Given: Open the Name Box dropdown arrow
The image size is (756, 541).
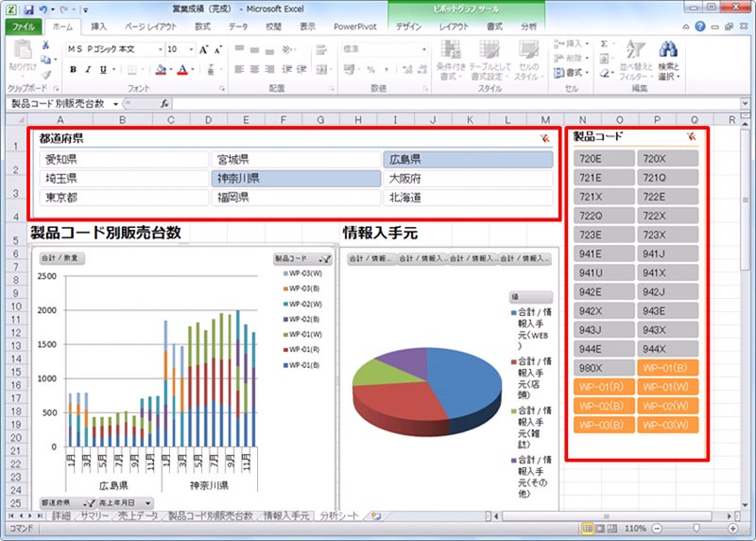Looking at the screenshot, I should point(115,104).
